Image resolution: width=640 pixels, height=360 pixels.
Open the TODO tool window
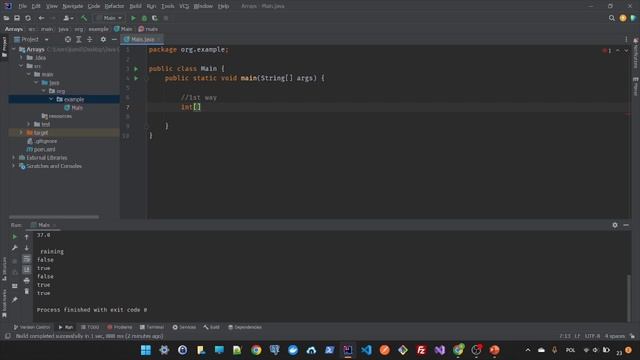pos(90,327)
